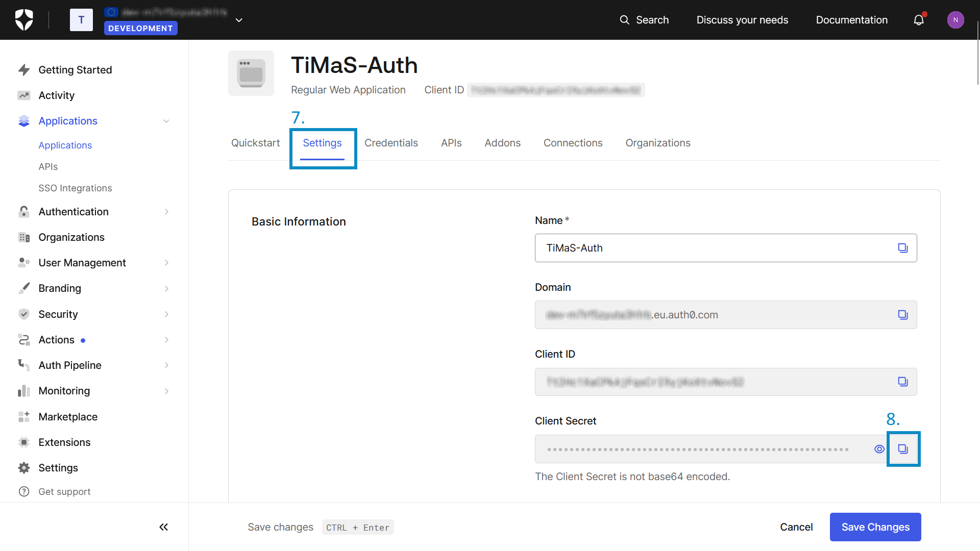Collapse the sidebar with double chevron
The width and height of the screenshot is (980, 551).
pyautogui.click(x=163, y=527)
